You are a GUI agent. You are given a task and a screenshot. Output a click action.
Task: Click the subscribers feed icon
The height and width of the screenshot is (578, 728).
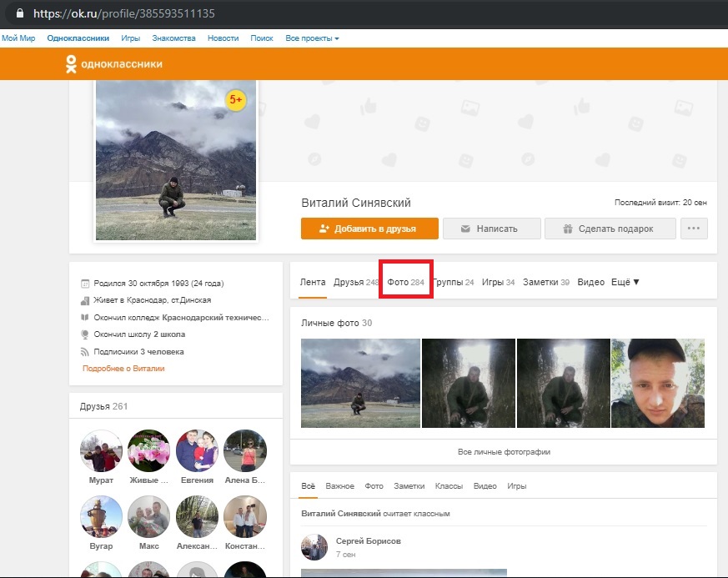coord(84,352)
